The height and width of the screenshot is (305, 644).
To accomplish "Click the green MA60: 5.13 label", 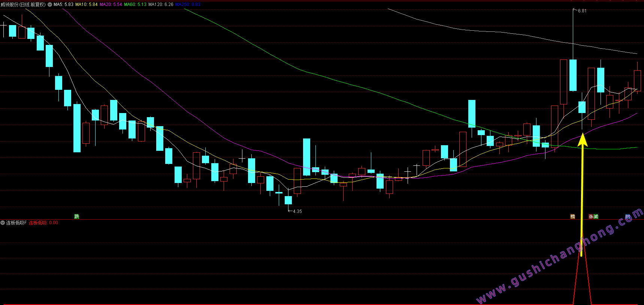I will coord(135,4).
